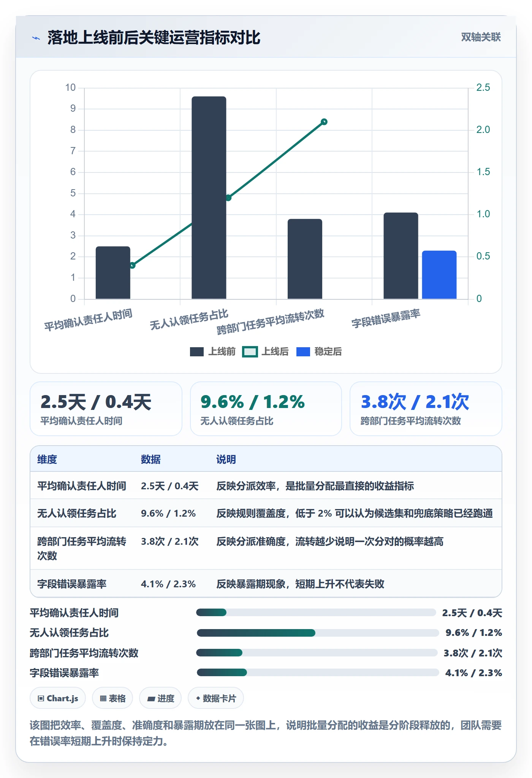Click the dark 字段错误暴露率 上线前 bar
Viewport: 532px width, 778px height.
tap(401, 256)
